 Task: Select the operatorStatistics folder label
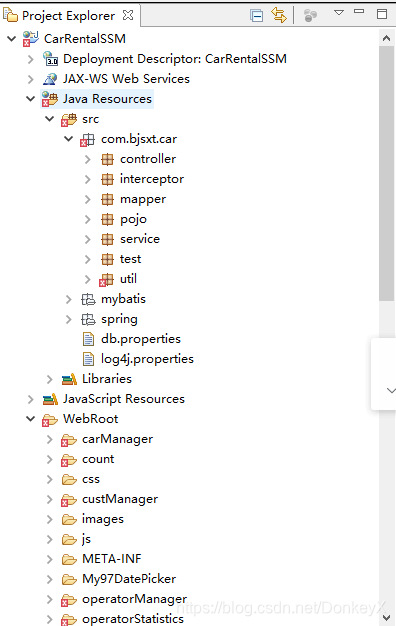[x=133, y=619]
